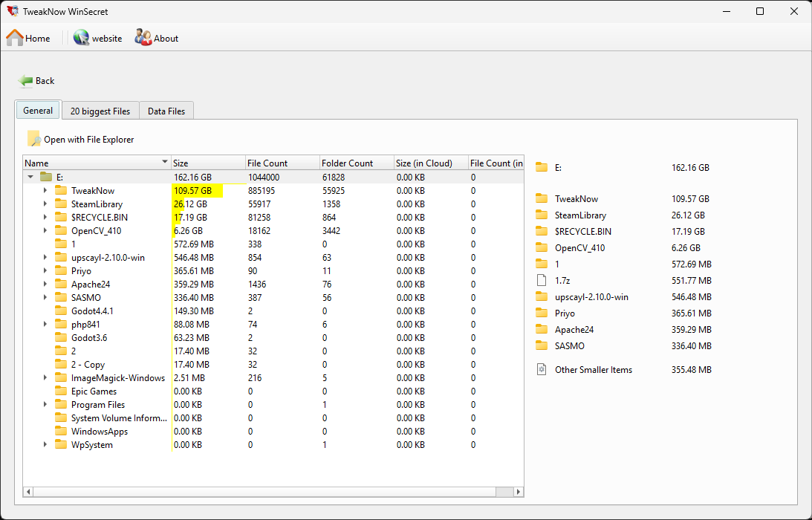The height and width of the screenshot is (520, 812).
Task: Click the System Volume Information folder icon
Action: click(61, 418)
